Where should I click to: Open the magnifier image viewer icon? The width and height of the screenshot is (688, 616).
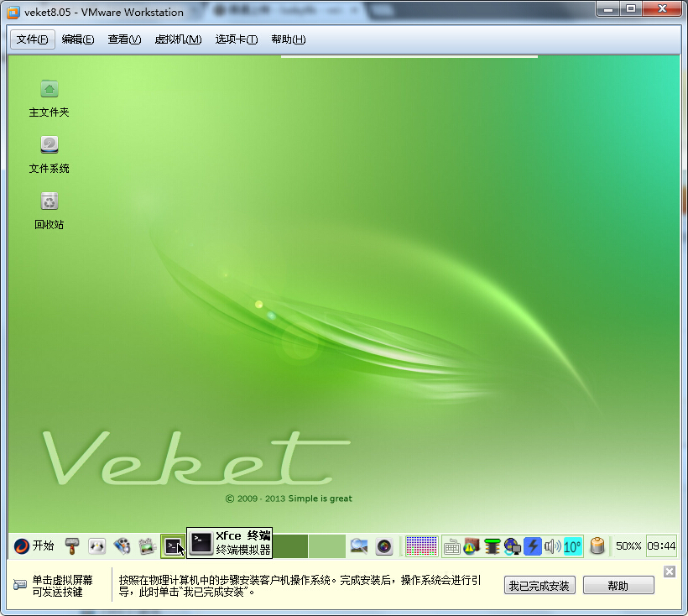359,546
